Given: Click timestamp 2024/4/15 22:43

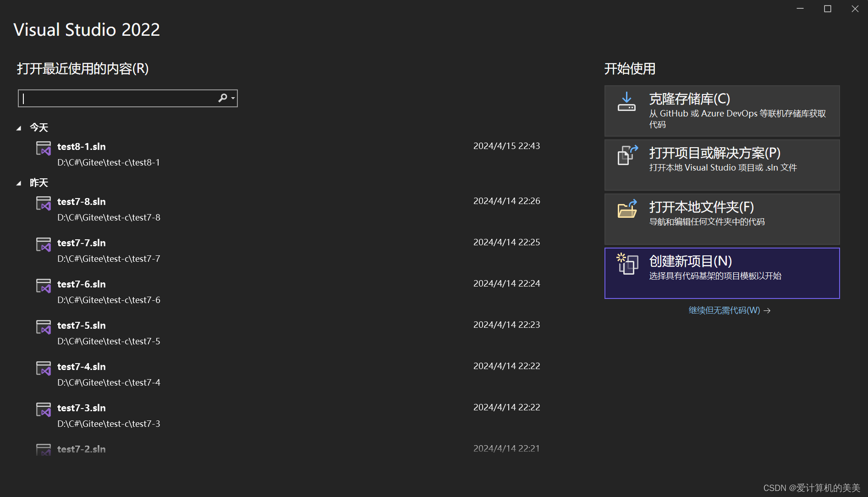Looking at the screenshot, I should [x=506, y=146].
